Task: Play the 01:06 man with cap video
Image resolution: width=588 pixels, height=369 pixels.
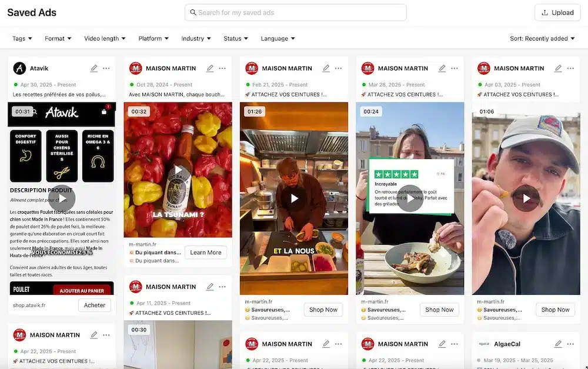Action: click(526, 198)
